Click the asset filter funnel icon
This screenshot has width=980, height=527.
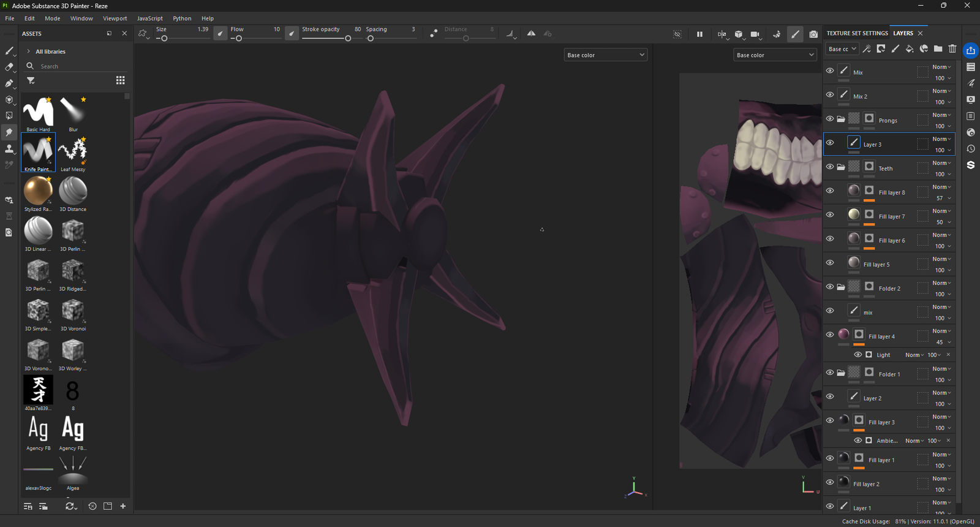pyautogui.click(x=31, y=80)
